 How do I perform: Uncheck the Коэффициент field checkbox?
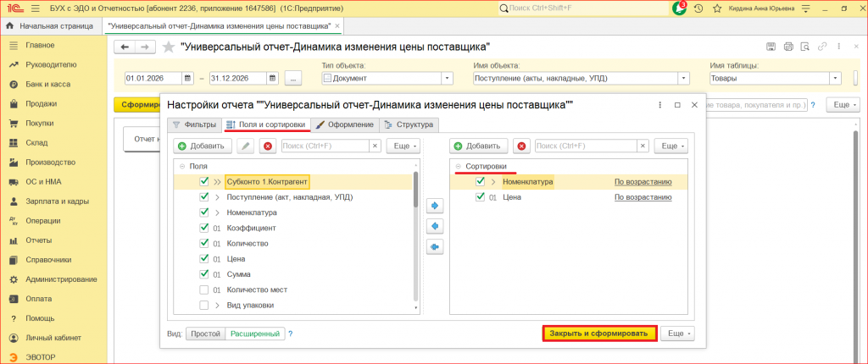[203, 228]
